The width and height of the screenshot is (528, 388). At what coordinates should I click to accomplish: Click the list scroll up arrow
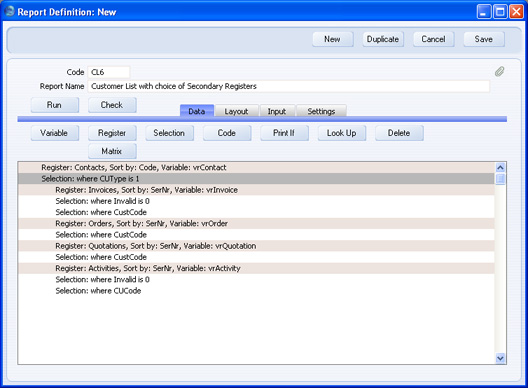click(x=500, y=167)
